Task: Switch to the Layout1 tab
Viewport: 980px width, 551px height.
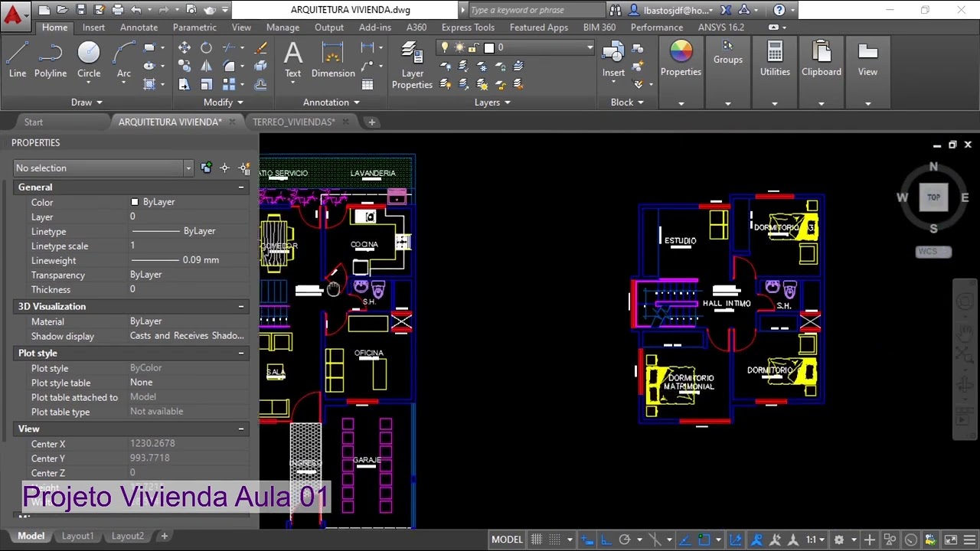Action: tap(77, 536)
